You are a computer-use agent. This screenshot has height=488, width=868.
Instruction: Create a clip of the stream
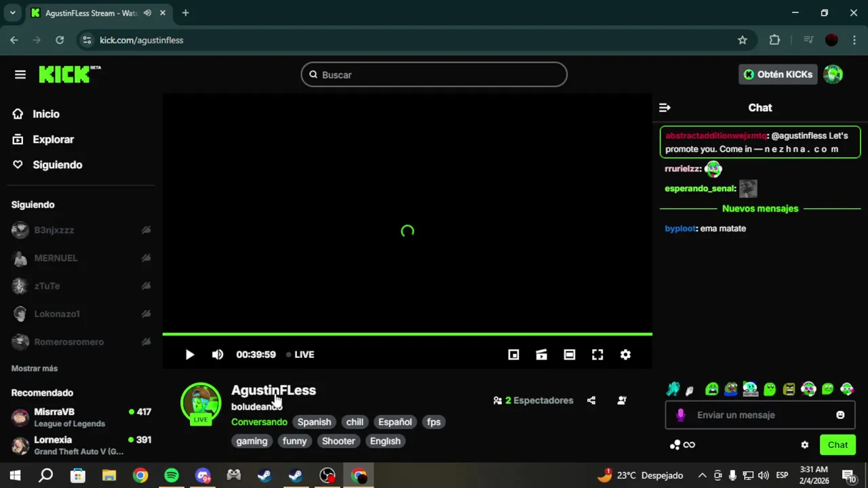click(541, 354)
